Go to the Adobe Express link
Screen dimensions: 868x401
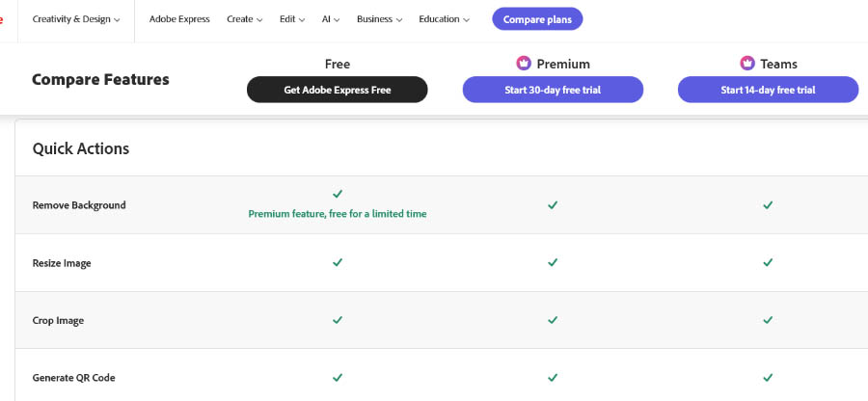tap(179, 19)
